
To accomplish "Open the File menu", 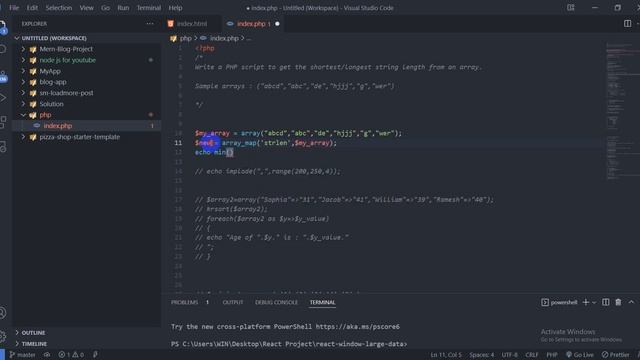I will (x=14, y=8).
